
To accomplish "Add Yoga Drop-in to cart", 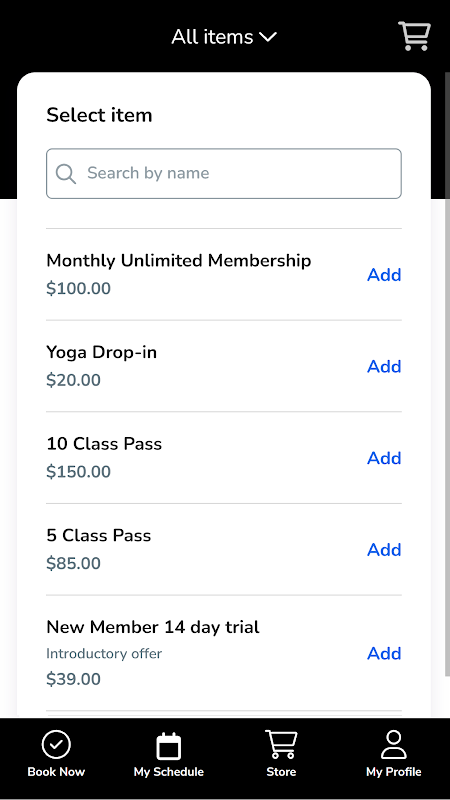I will [x=384, y=366].
